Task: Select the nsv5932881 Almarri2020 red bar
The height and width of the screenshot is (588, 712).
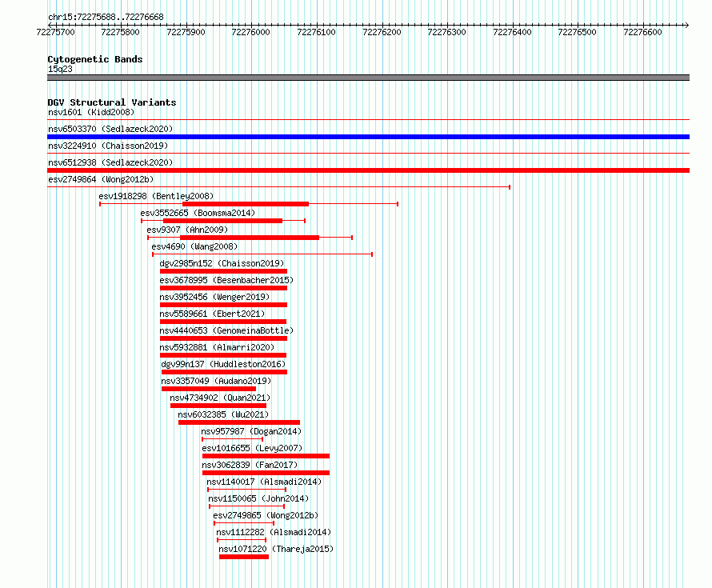Action: pos(223,355)
